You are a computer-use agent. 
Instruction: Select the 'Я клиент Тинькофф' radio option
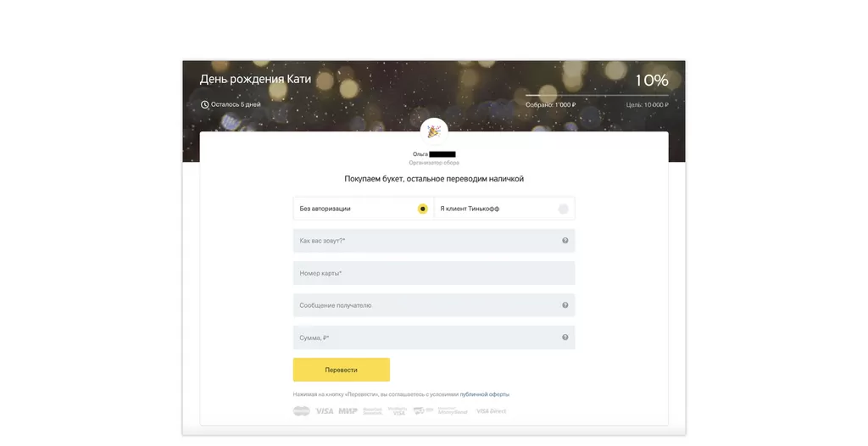563,209
